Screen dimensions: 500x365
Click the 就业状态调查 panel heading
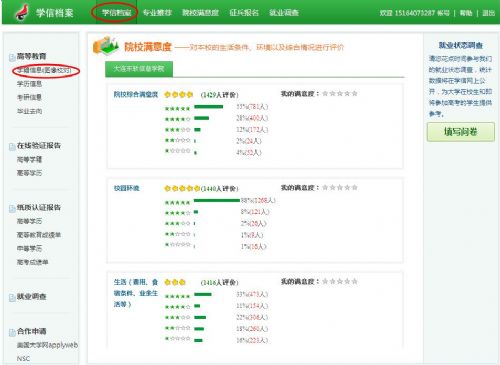pyautogui.click(x=461, y=45)
